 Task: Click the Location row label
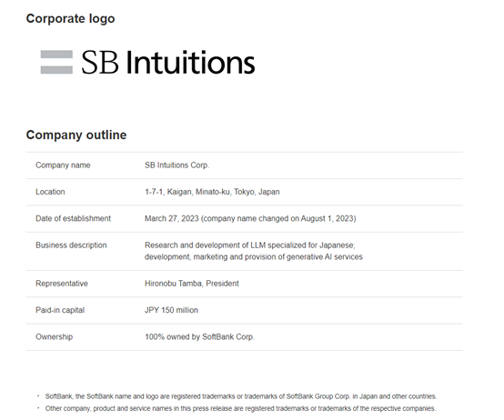coord(50,192)
